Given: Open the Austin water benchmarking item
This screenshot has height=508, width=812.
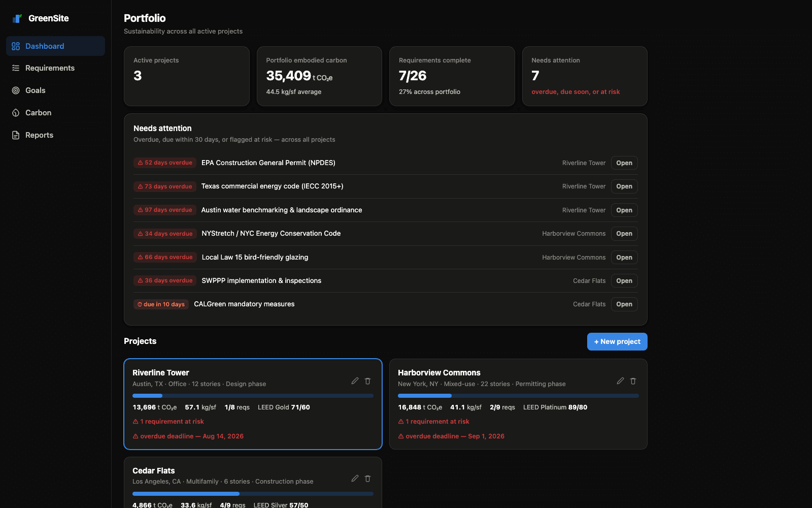Looking at the screenshot, I should 624,210.
